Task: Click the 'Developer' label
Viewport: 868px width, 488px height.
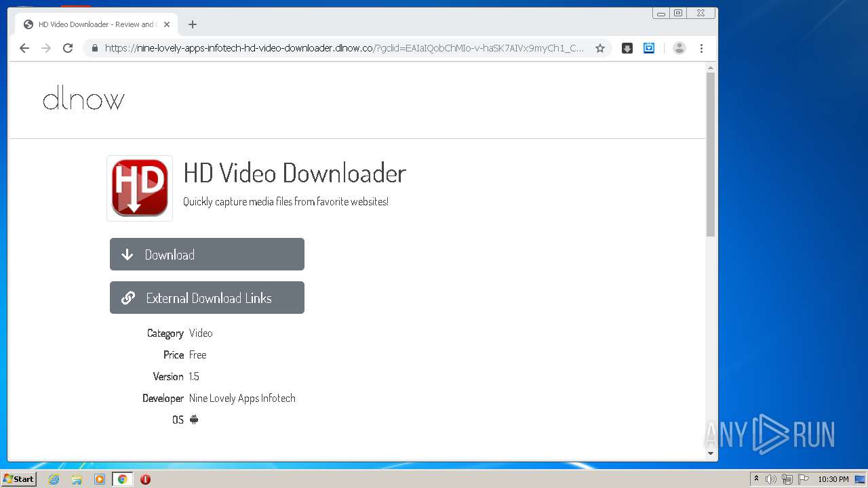Action: point(163,398)
